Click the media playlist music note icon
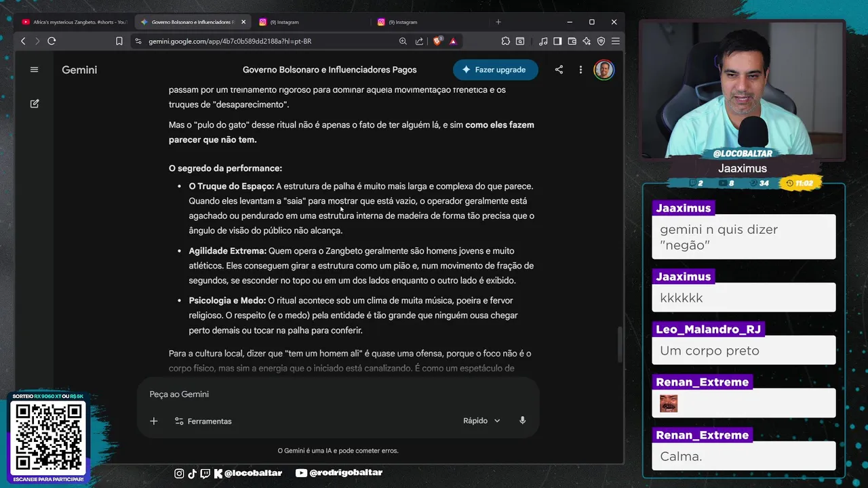The image size is (868, 488). click(x=543, y=41)
